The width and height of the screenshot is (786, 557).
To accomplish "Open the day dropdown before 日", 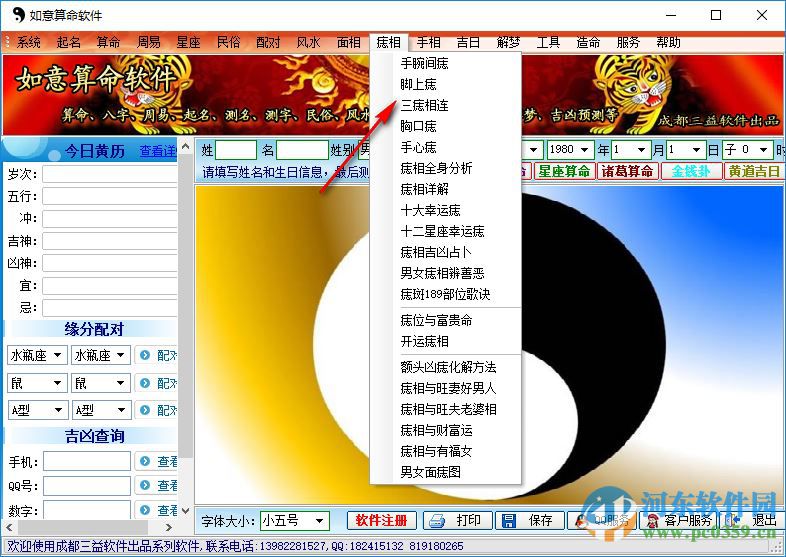I will [686, 149].
